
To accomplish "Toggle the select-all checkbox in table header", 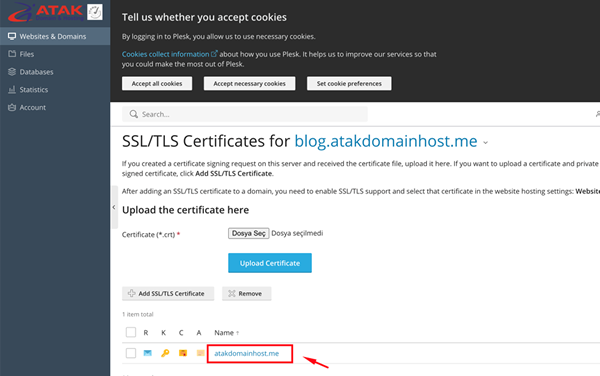I will 131,332.
